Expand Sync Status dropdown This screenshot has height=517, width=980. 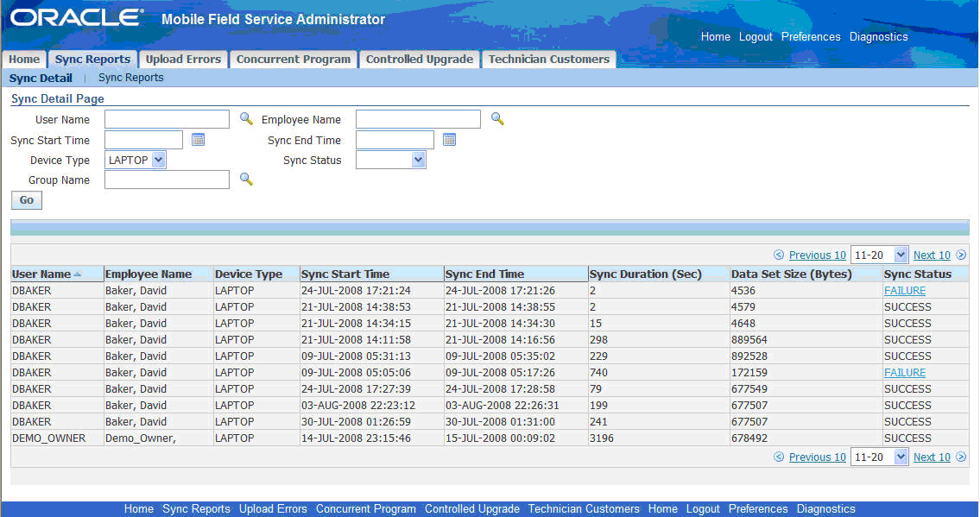[419, 160]
